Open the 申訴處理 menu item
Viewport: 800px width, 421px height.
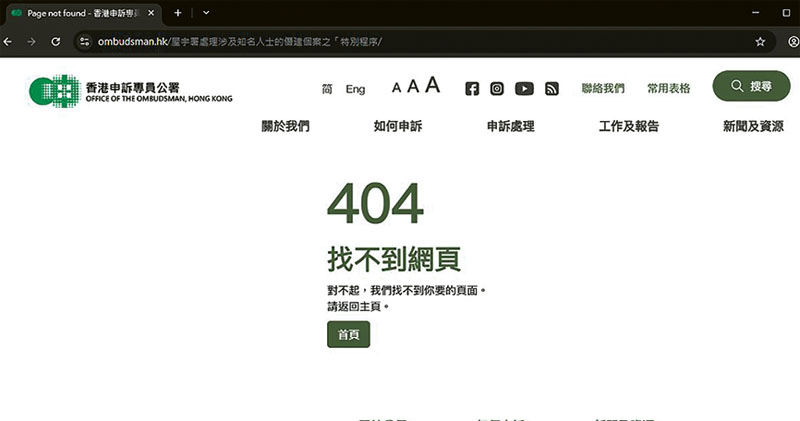pos(510,126)
